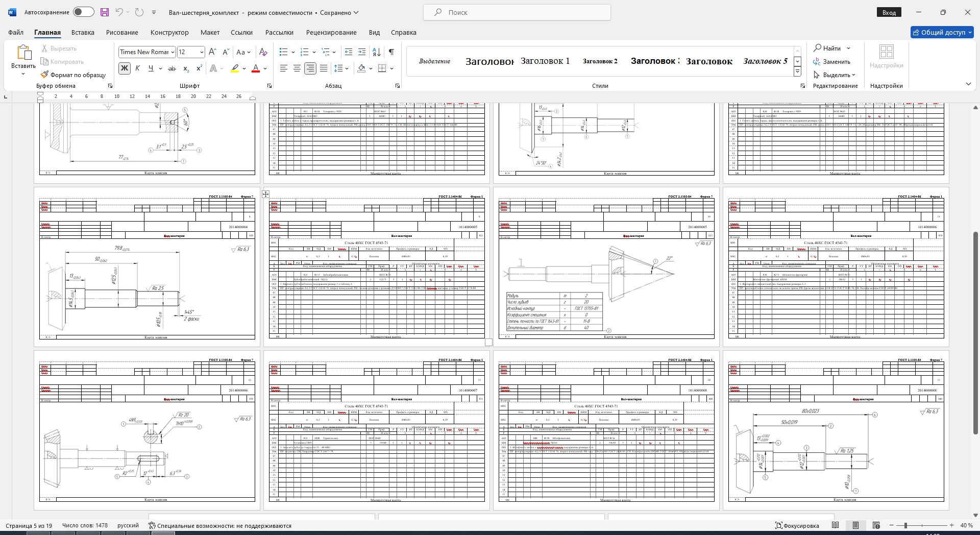Click the Sort icon in paragraph group
This screenshot has height=535, width=980.
(x=377, y=52)
